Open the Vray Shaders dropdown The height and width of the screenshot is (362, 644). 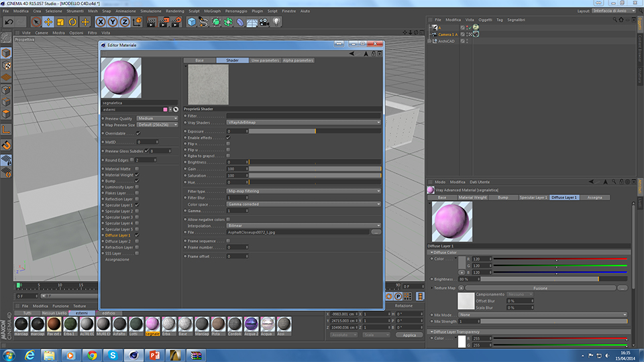[303, 123]
